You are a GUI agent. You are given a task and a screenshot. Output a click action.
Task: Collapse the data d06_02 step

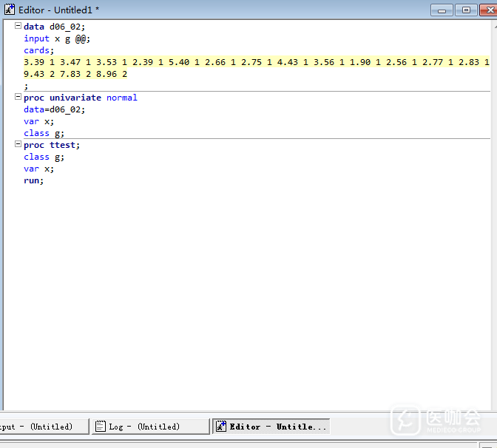(x=18, y=27)
